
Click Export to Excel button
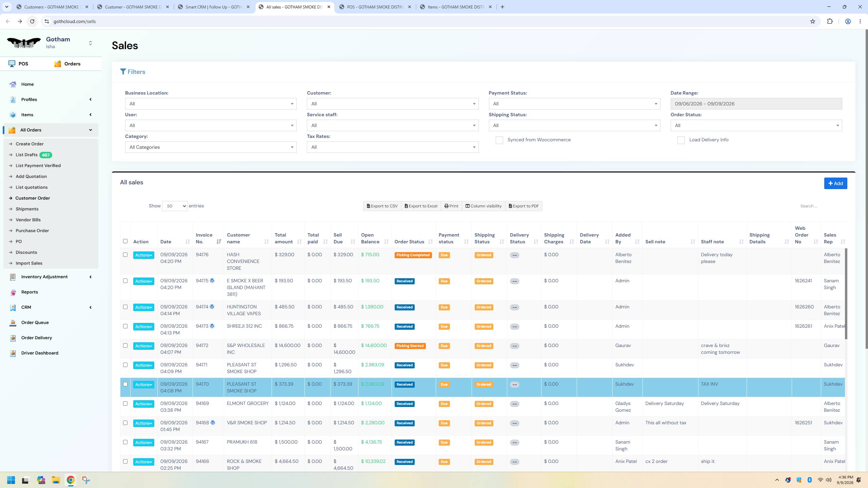coord(421,206)
